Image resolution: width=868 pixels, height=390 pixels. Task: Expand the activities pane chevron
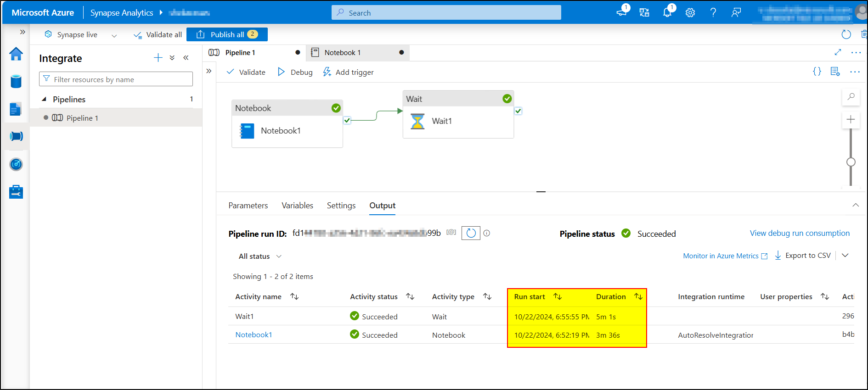[x=209, y=71]
